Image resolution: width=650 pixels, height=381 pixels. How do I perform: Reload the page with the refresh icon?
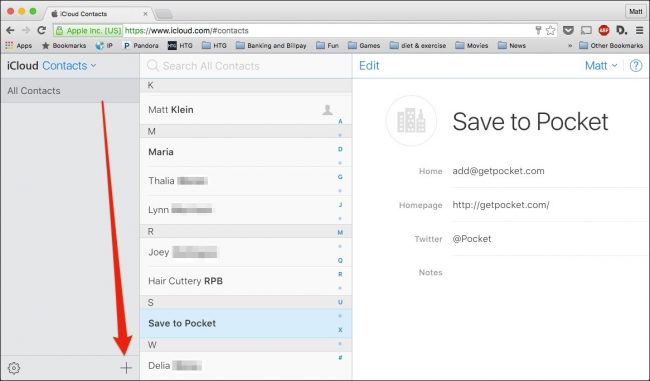pos(41,30)
